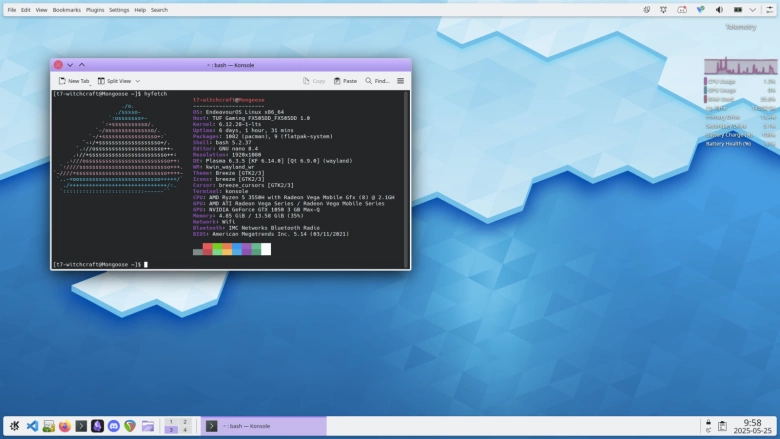
Task: Click inside the terminal command prompt
Action: click(146, 264)
